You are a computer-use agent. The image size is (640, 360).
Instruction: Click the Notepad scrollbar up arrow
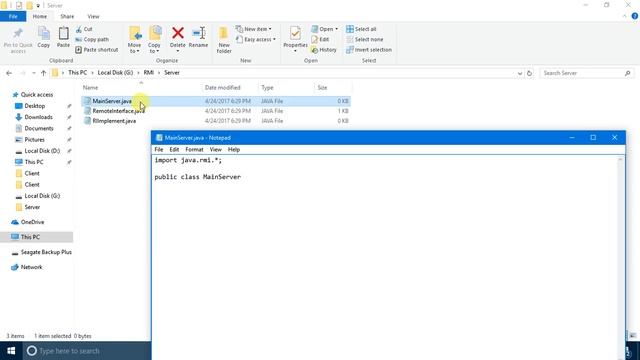click(620, 160)
